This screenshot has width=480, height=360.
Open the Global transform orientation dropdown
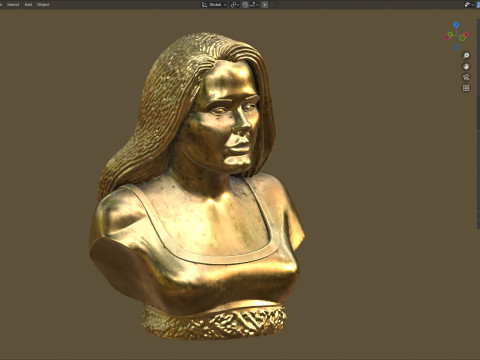tap(214, 5)
